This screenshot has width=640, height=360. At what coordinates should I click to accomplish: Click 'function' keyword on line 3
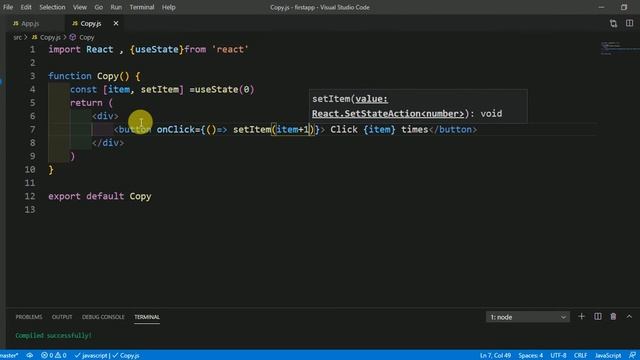(70, 76)
